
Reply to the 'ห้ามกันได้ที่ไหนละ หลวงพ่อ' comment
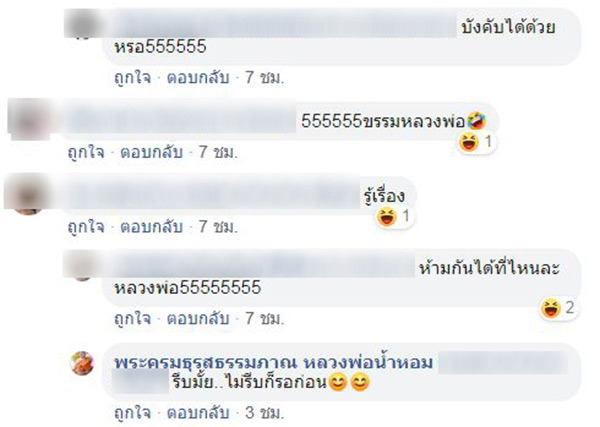(x=198, y=318)
